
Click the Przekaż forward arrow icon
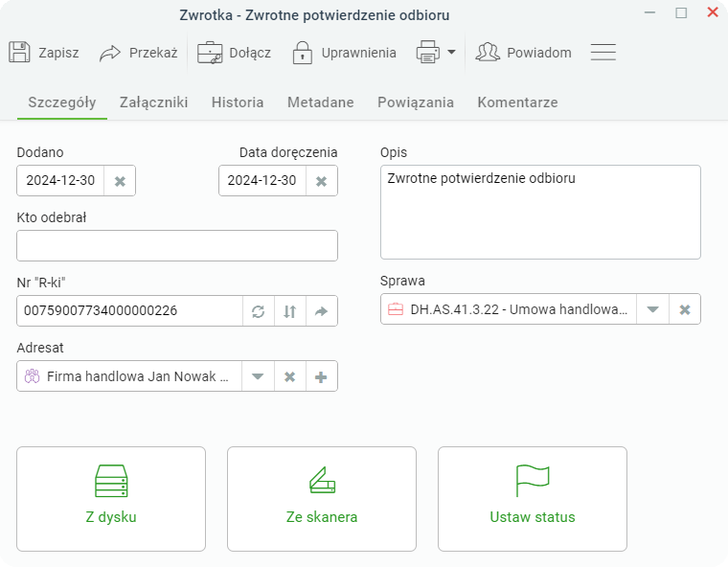coord(109,53)
